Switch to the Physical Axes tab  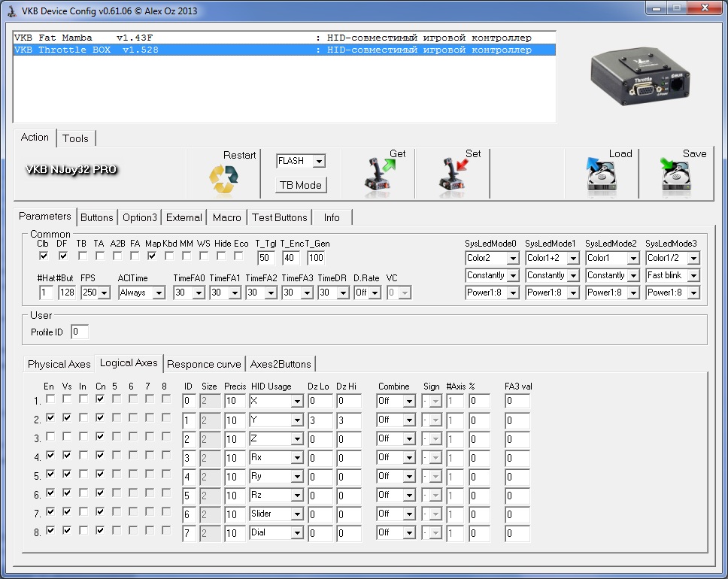(x=59, y=364)
